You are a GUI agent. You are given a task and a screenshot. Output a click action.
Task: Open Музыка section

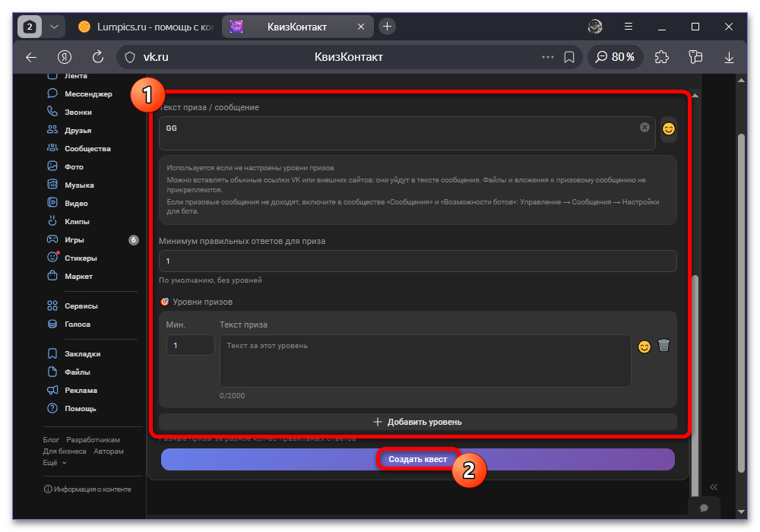click(x=70, y=185)
